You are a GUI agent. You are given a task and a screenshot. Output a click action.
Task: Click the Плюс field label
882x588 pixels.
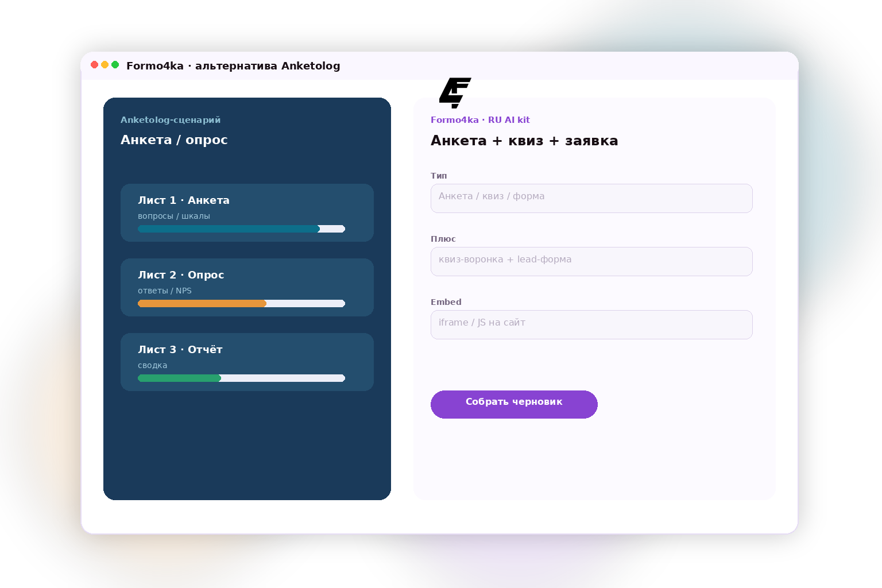click(x=443, y=239)
